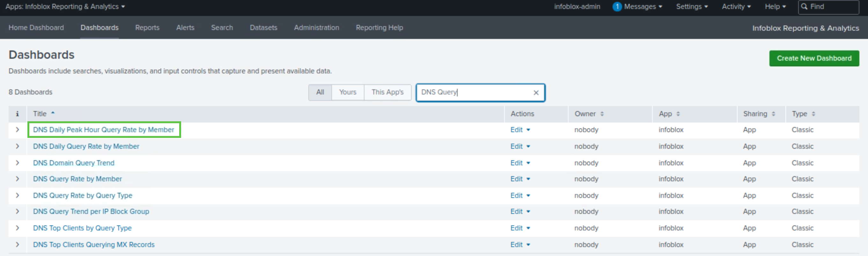Image resolution: width=868 pixels, height=256 pixels.
Task: Clear the DNS Query search filter
Action: pyautogui.click(x=536, y=93)
